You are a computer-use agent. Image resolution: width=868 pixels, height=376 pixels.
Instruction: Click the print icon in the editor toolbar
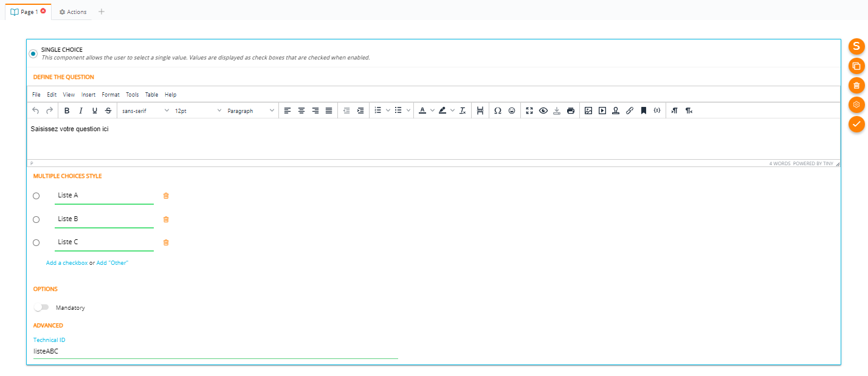[570, 111]
